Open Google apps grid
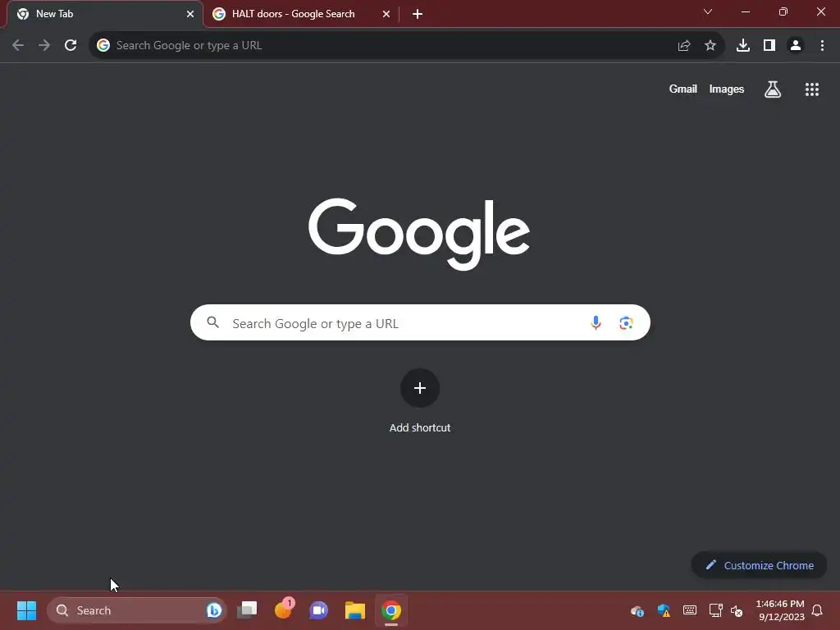This screenshot has height=630, width=840. click(x=812, y=89)
